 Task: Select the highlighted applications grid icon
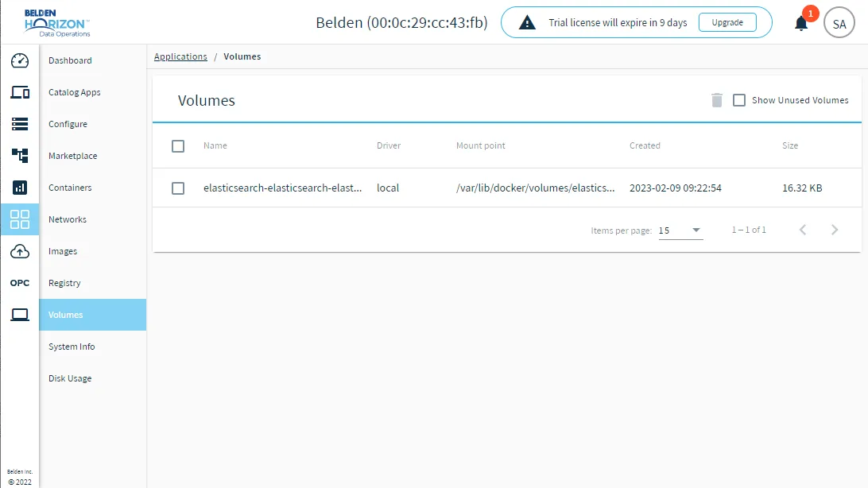(20, 219)
